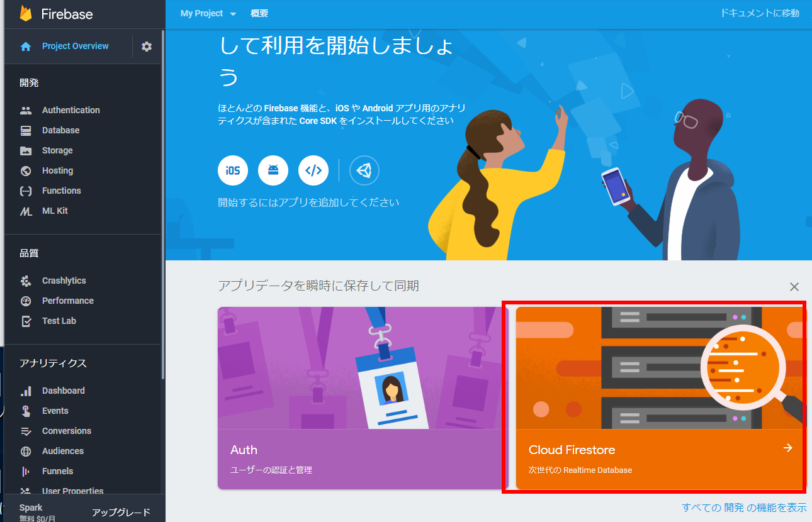The height and width of the screenshot is (522, 812).
Task: Open Funnels page
Action: 58,471
